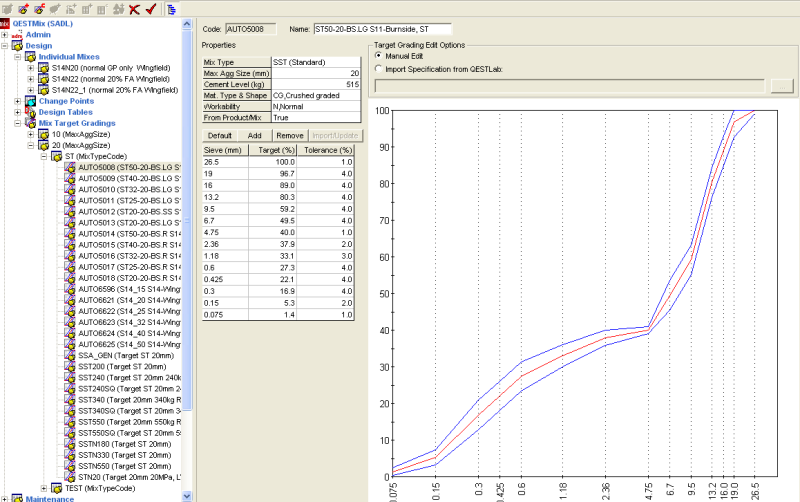800x502 pixels.
Task: Click the Remove button above sieve table
Action: tap(290, 134)
